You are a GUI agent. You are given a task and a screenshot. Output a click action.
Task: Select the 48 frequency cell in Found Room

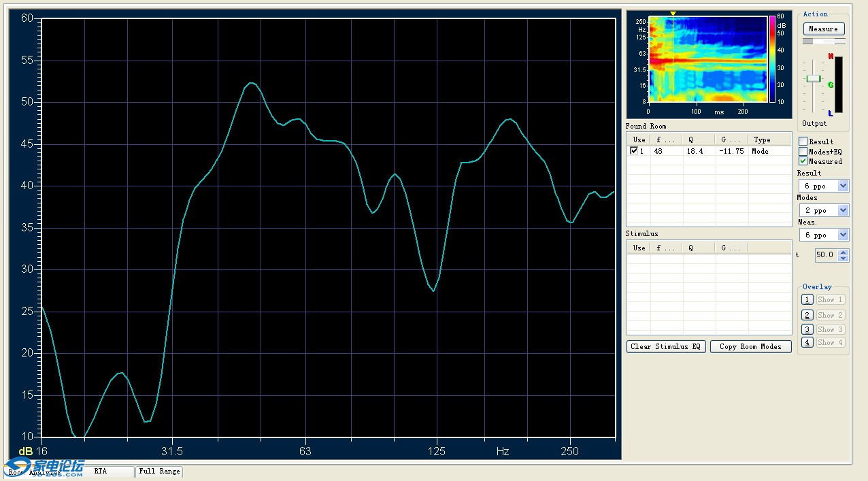(x=667, y=152)
